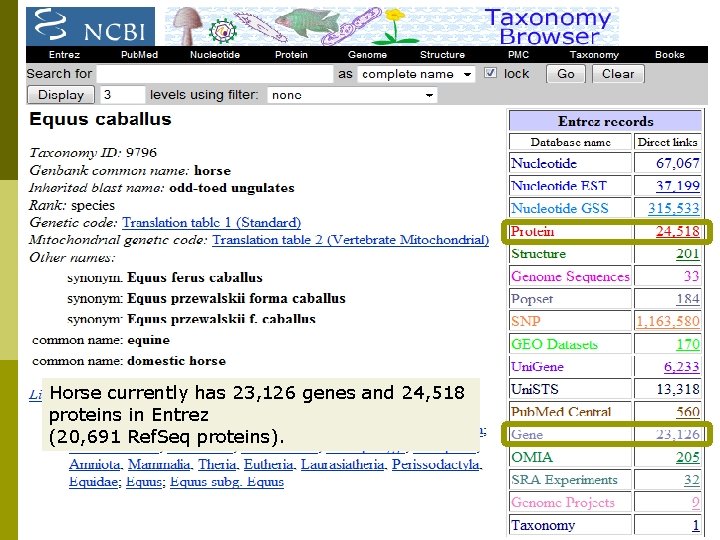
Task: Click the green fish image in banner
Action: (x=306, y=22)
